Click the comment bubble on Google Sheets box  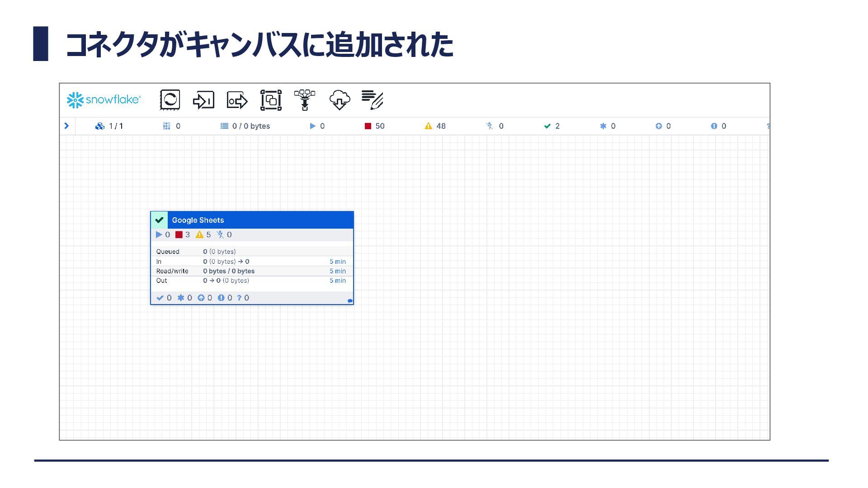350,300
